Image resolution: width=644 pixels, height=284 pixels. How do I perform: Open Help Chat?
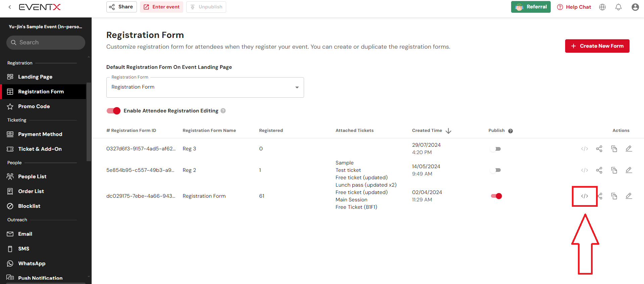[574, 7]
